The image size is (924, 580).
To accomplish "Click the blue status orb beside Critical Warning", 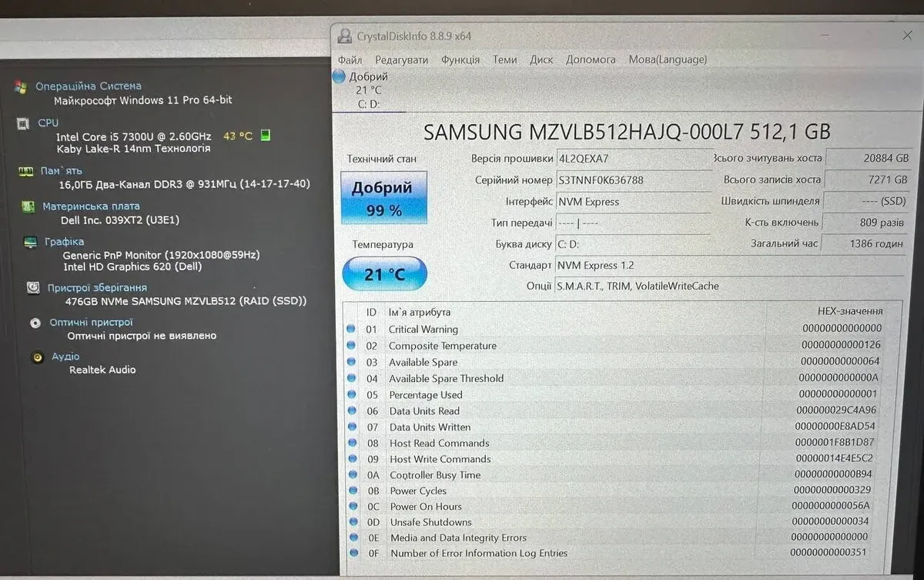I will 351,329.
